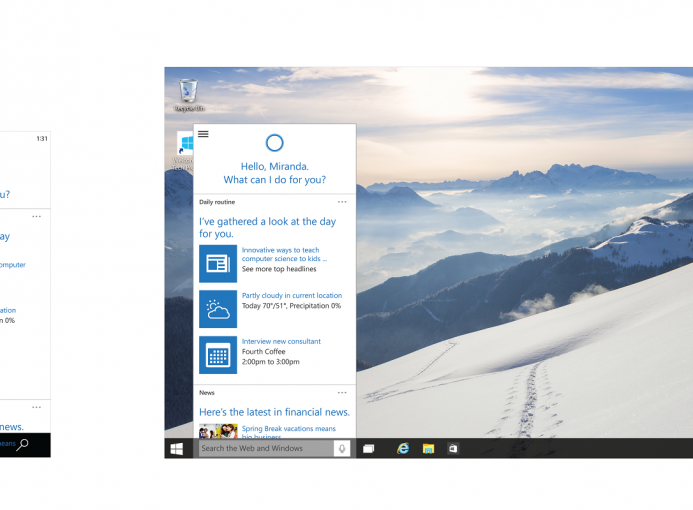Viewport: 693px width, 510px height.
Task: Click the 'Search the Web and Windows' box
Action: click(x=267, y=449)
